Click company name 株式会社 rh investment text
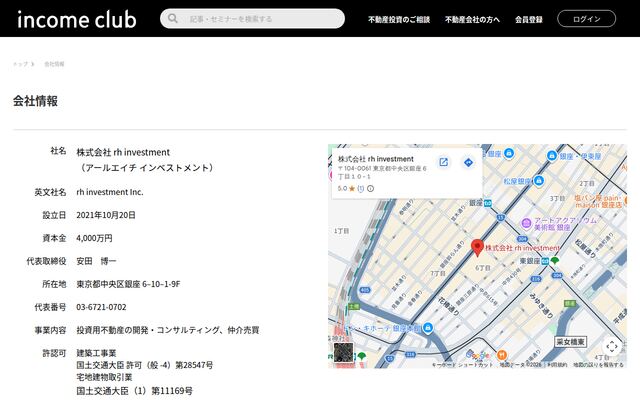The width and height of the screenshot is (640, 400). (x=123, y=152)
